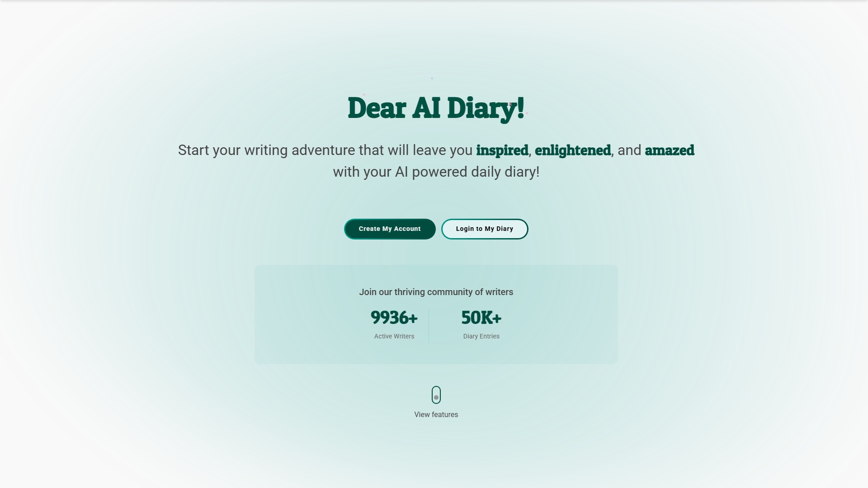Click the word 'amazed' in the tagline
The height and width of the screenshot is (488, 868).
(x=669, y=150)
